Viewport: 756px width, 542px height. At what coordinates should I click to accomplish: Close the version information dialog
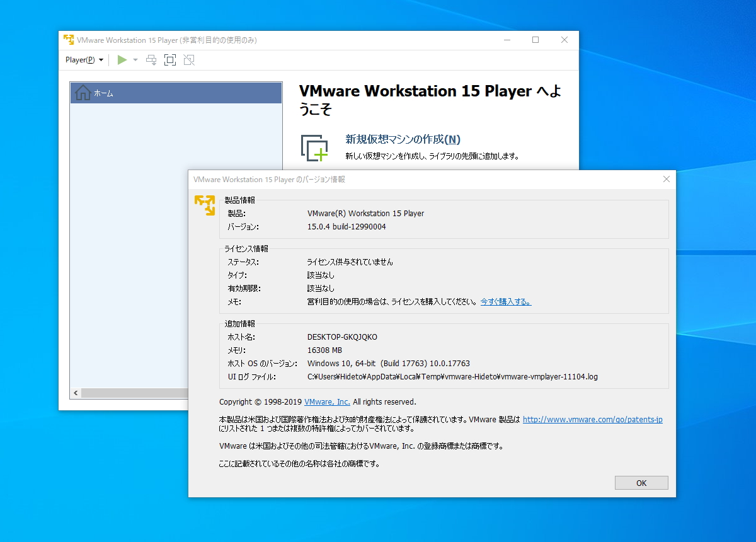[666, 179]
